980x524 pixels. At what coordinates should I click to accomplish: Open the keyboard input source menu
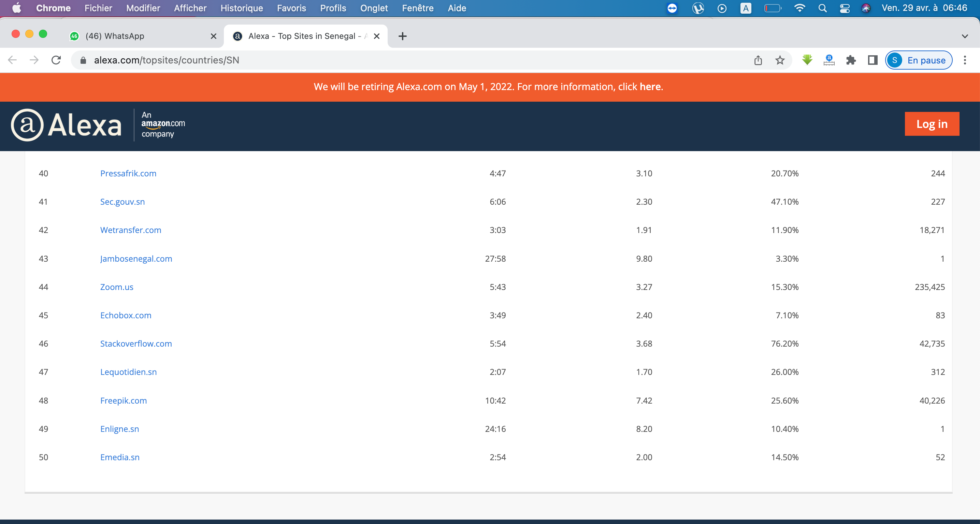(746, 8)
